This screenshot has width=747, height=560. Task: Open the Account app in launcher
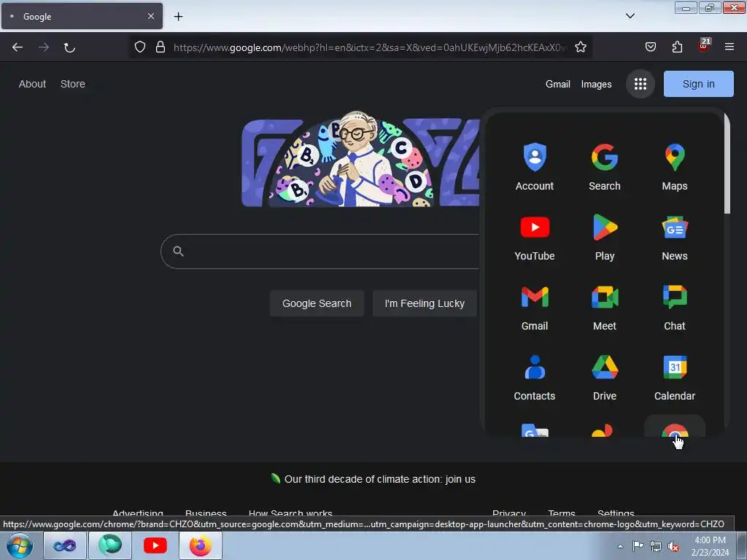point(535,167)
